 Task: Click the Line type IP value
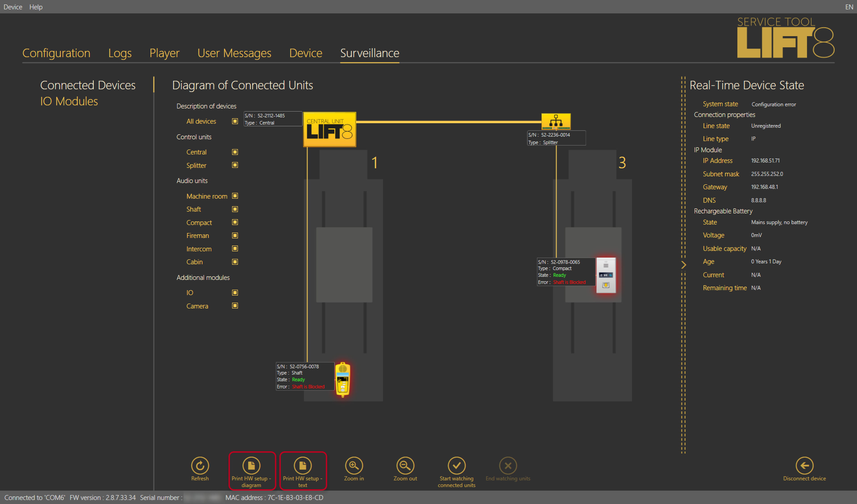(753, 139)
